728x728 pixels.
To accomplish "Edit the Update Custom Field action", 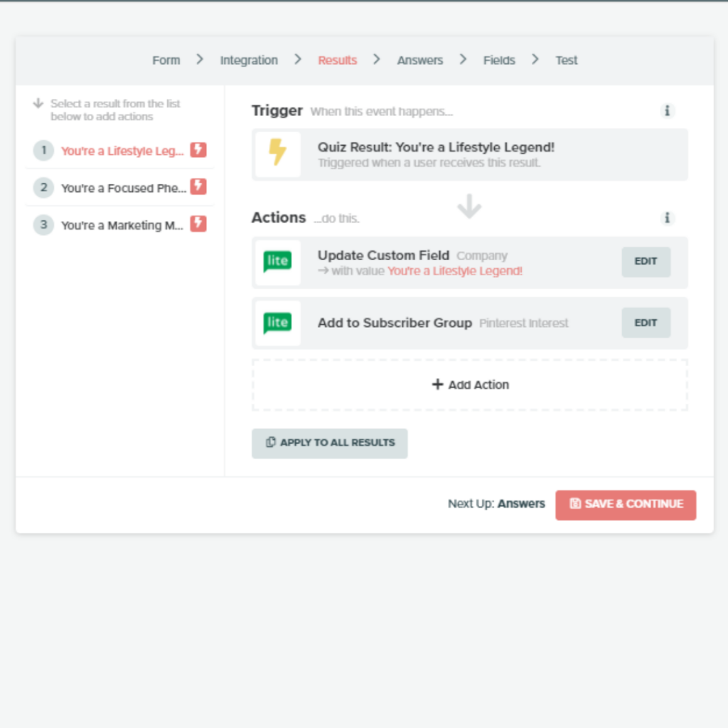I will (646, 262).
